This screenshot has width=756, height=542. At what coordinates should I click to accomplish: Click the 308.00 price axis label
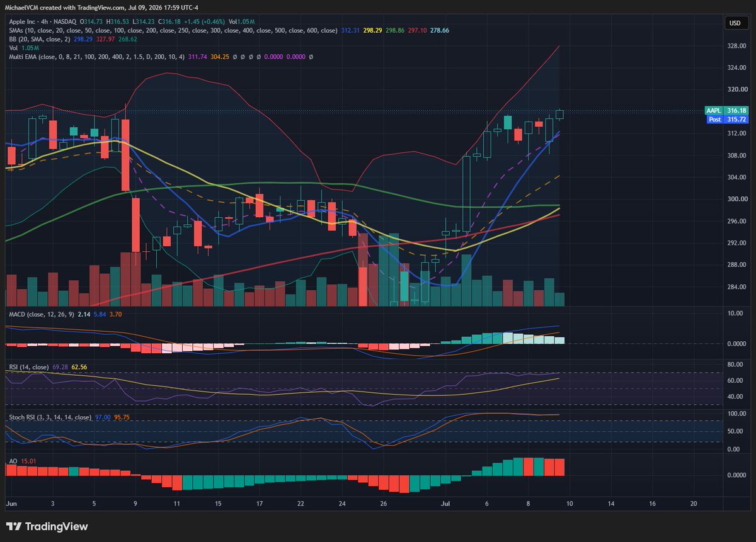pyautogui.click(x=737, y=155)
